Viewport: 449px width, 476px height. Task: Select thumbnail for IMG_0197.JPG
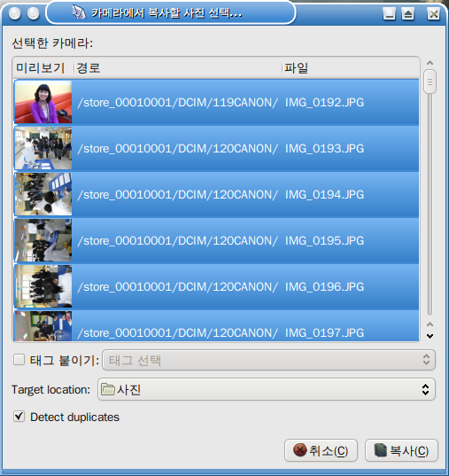coord(43,326)
